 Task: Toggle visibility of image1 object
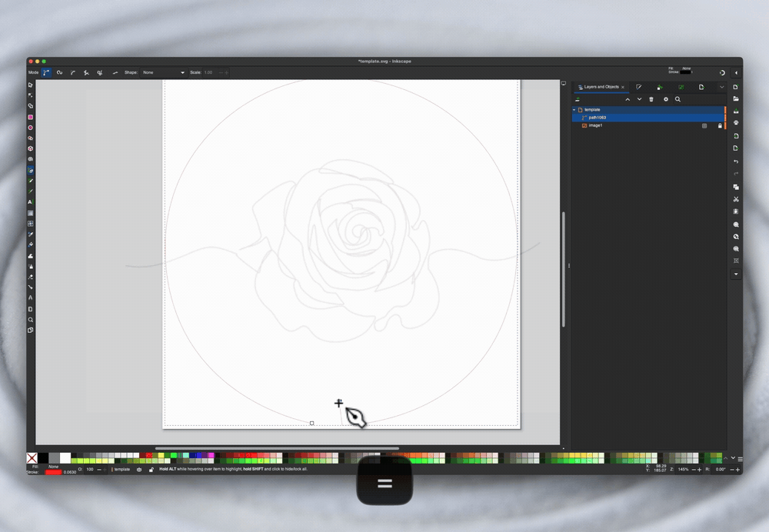704,126
